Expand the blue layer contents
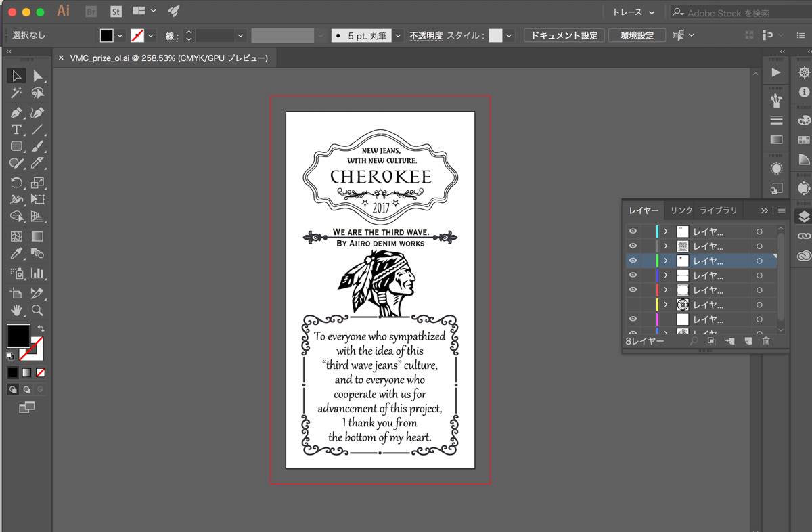Image resolution: width=812 pixels, height=532 pixels. point(666,275)
